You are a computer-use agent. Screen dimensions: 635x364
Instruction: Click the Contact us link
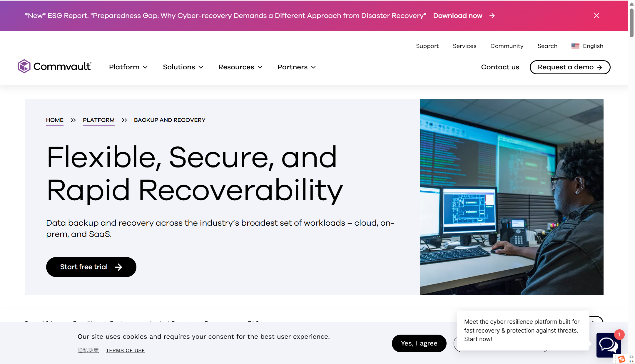click(x=500, y=67)
